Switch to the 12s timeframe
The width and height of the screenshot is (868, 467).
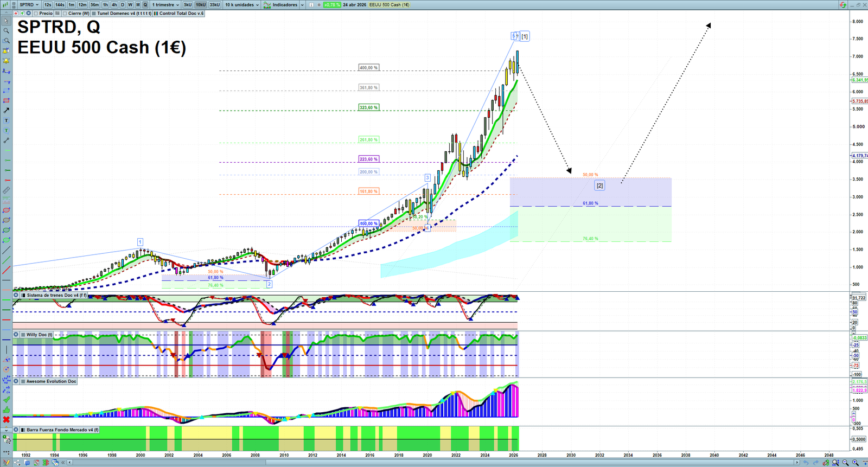[x=48, y=5]
